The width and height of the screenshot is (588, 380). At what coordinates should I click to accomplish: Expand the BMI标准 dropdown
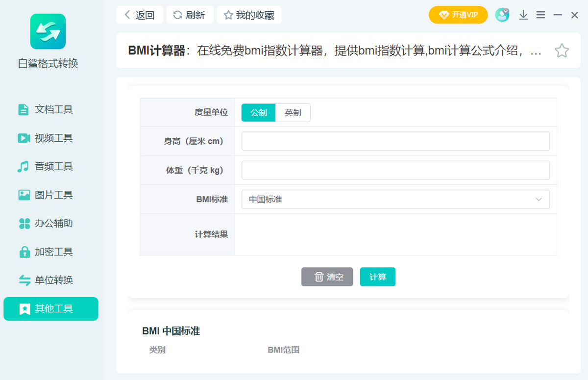pos(395,200)
